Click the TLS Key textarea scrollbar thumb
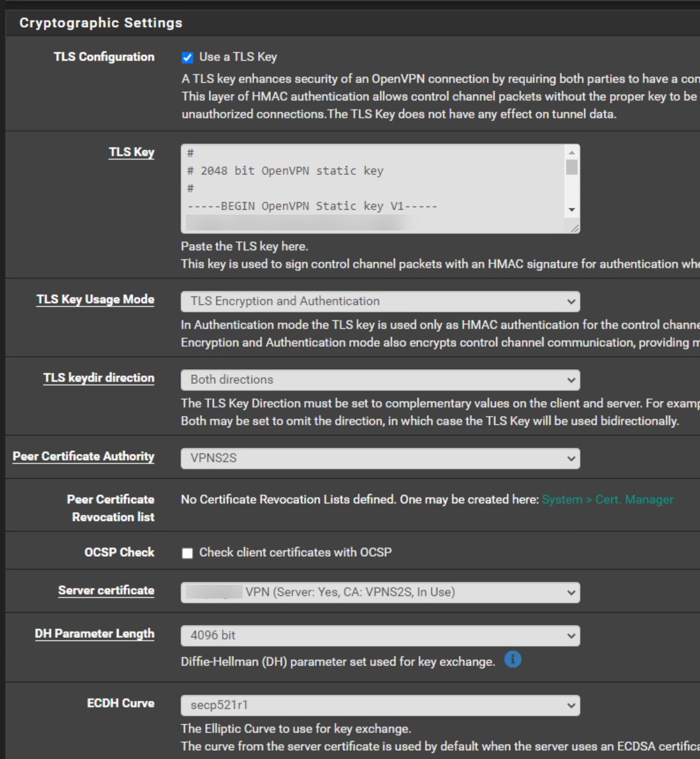This screenshot has width=700, height=759. click(572, 167)
